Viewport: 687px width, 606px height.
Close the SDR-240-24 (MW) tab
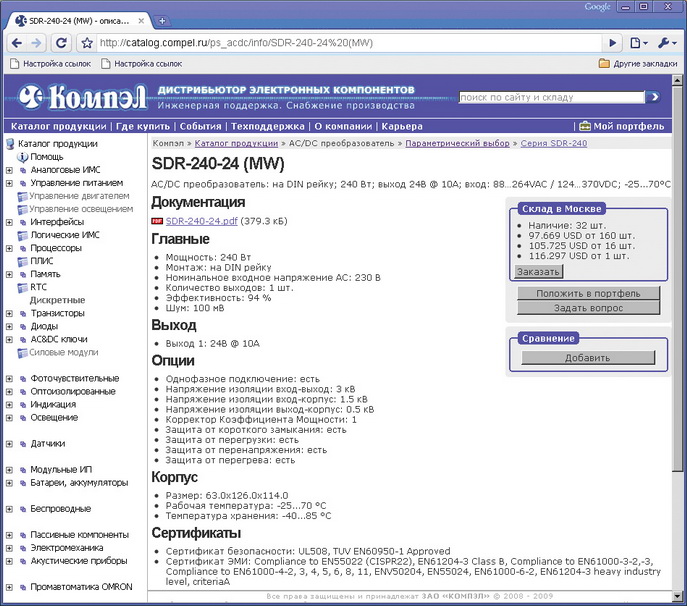(141, 21)
